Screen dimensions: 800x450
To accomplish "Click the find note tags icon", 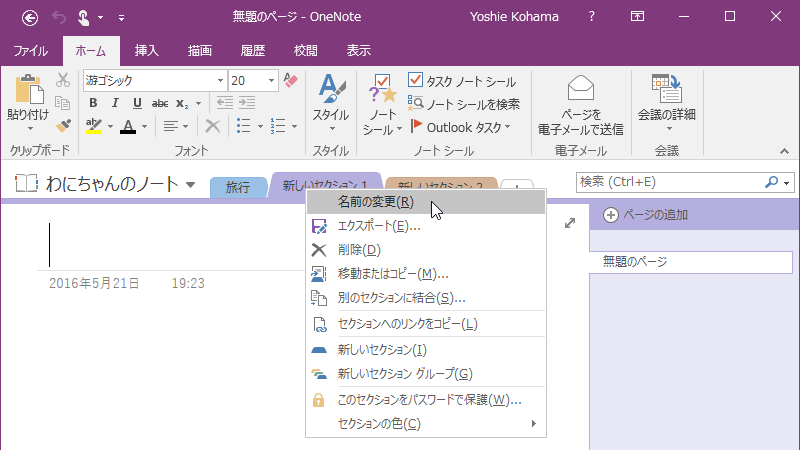I will [416, 103].
